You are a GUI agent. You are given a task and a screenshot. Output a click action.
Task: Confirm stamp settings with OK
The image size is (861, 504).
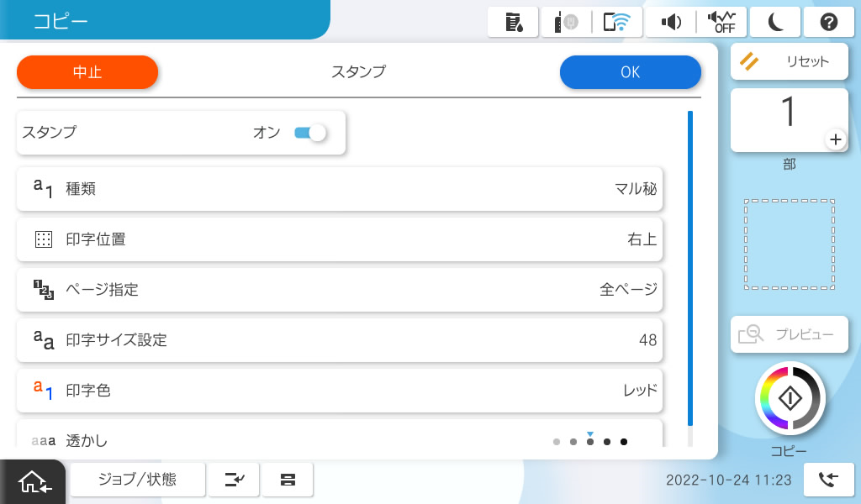click(631, 72)
